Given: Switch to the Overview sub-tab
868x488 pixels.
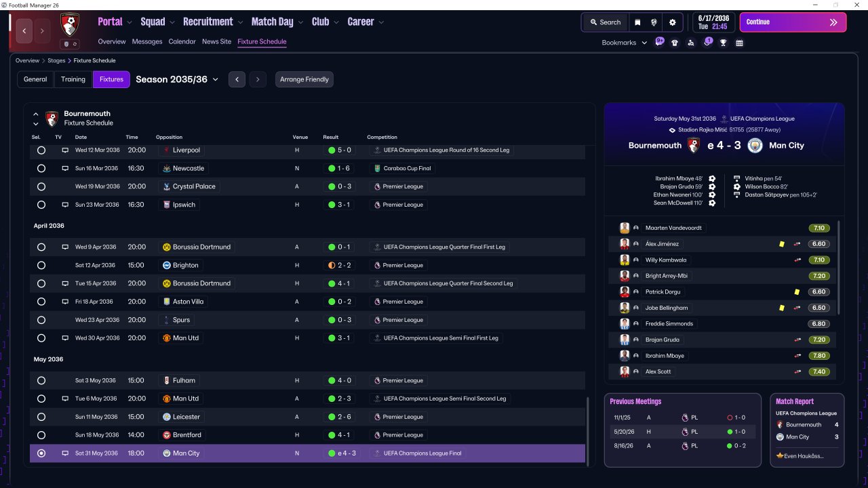Looking at the screenshot, I should [x=111, y=41].
